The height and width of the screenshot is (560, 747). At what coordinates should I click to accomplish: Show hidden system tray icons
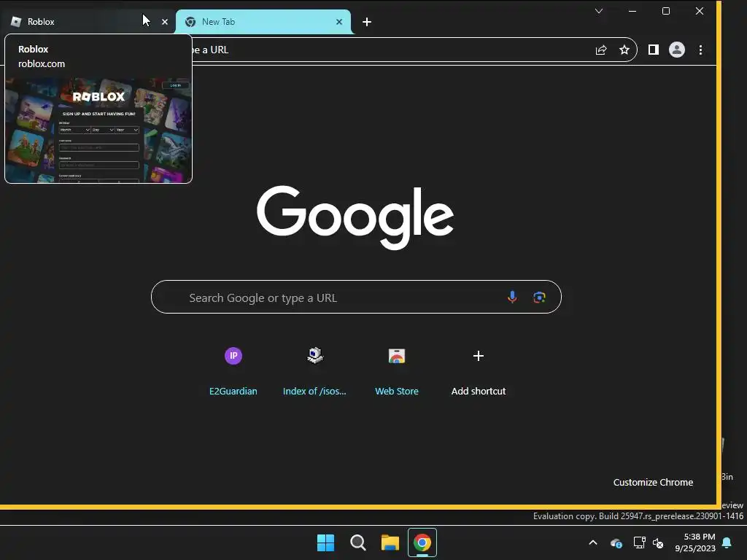point(593,542)
